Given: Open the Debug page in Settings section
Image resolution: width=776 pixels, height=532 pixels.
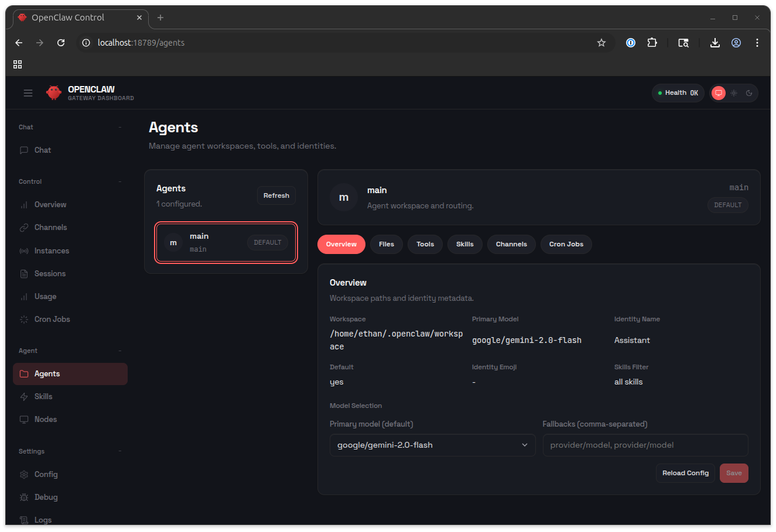Looking at the screenshot, I should [46, 497].
